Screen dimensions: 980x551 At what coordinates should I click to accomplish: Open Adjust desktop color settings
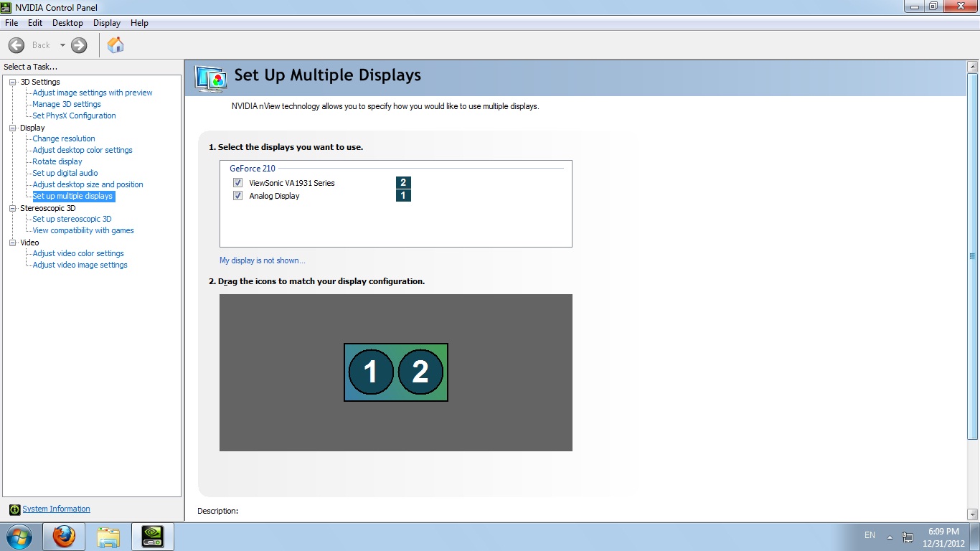tap(83, 150)
